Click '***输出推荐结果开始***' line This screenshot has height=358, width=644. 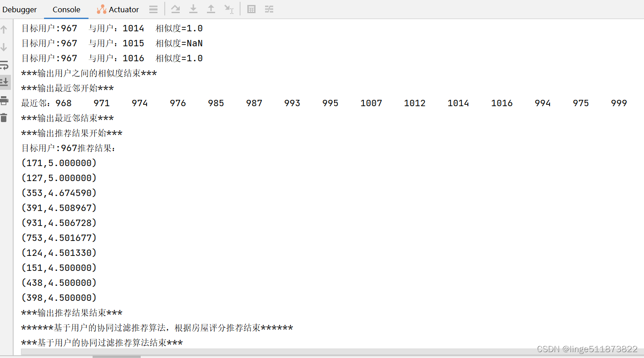click(x=72, y=133)
